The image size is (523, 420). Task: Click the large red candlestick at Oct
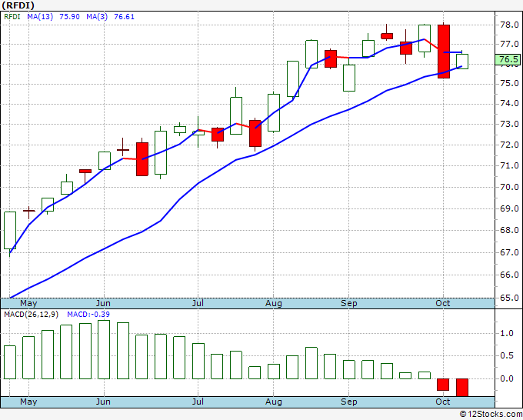444,52
